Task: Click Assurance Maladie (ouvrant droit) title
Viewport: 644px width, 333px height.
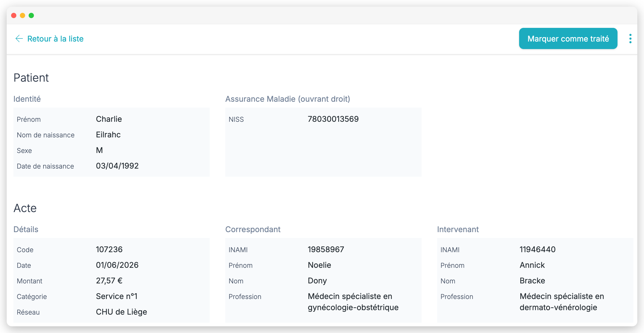Action: tap(288, 99)
